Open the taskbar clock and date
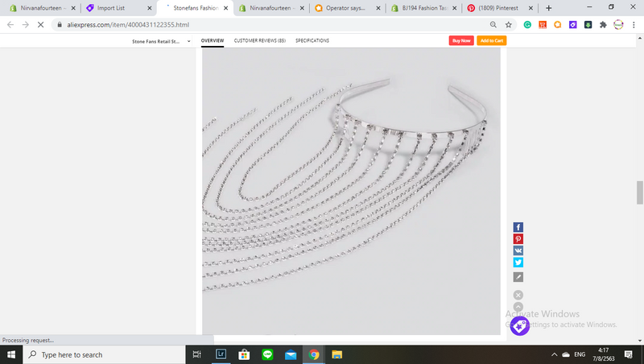Screen dimensions: 644x364 point(603,354)
